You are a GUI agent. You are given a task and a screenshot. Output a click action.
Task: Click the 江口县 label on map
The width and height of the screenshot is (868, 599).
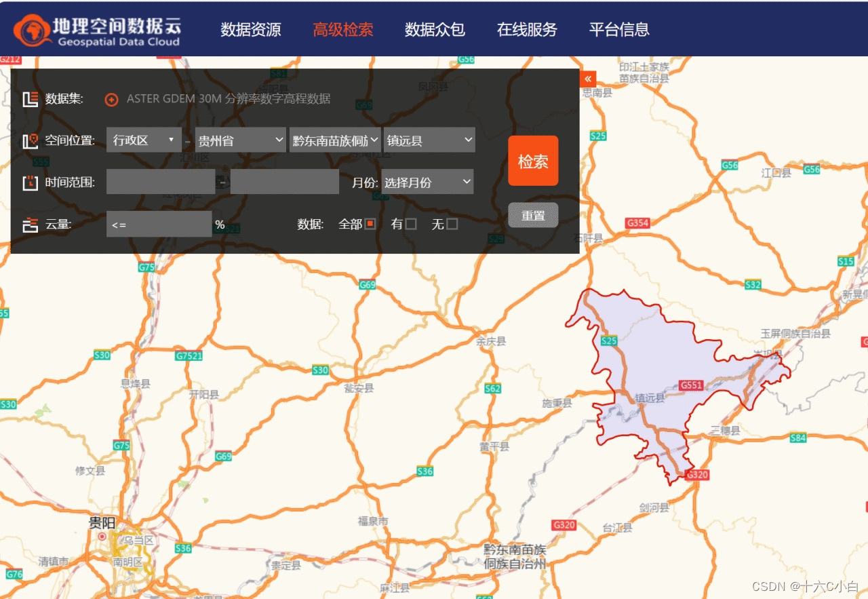[x=776, y=173]
